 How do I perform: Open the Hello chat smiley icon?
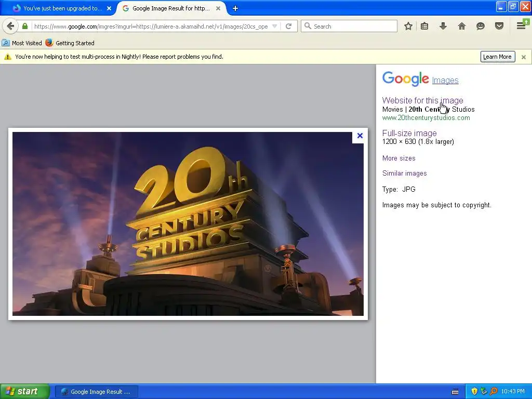(480, 26)
